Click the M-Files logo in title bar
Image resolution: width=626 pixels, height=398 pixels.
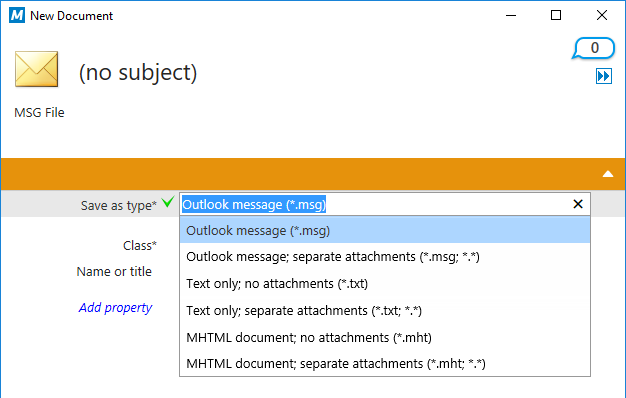[x=17, y=16]
